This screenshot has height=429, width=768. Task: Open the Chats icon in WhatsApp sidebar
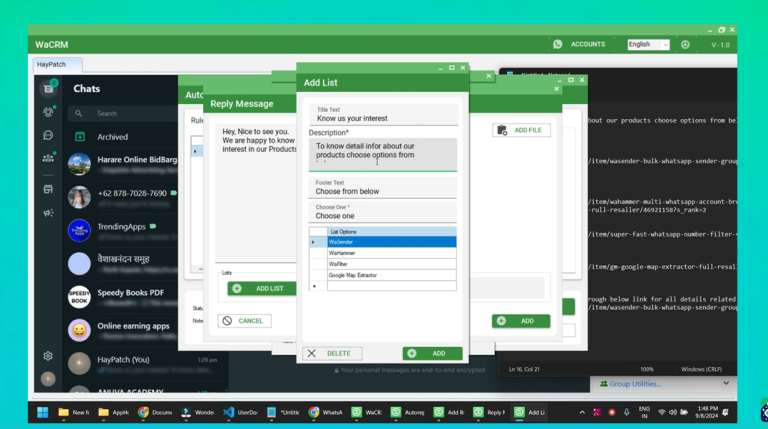[47, 88]
